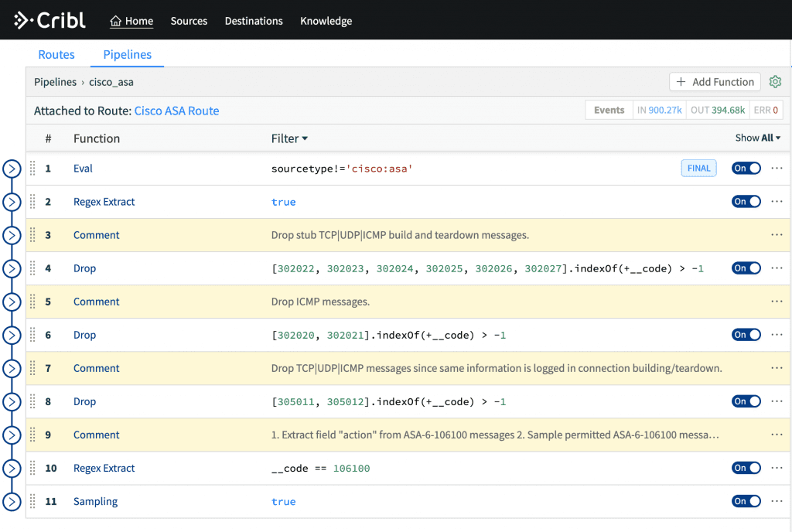Screen dimensions: 792x532
Task: Click circle arrow beside Sampling row 11
Action: coord(12,502)
